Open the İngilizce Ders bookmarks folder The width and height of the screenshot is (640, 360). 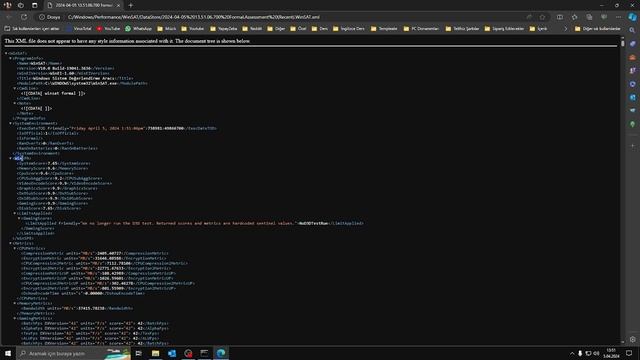[349, 29]
